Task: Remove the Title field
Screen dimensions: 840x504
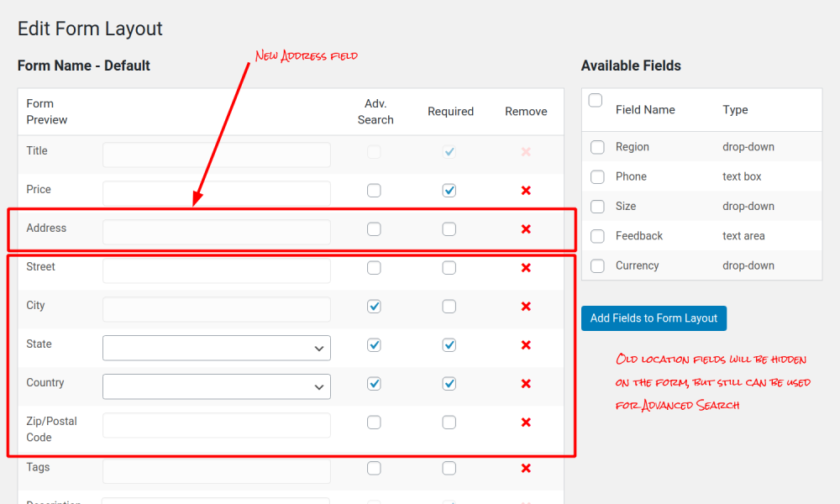Action: pos(526,151)
